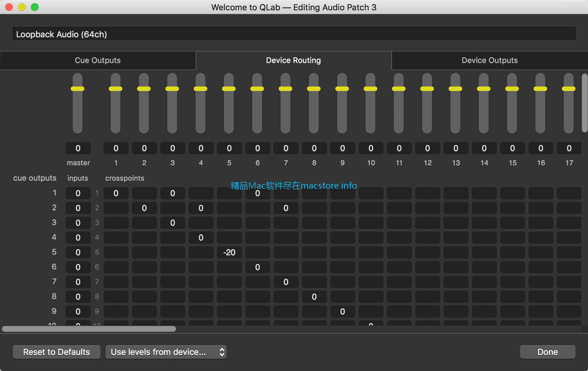Select the master level value field
588x371 pixels.
point(78,148)
